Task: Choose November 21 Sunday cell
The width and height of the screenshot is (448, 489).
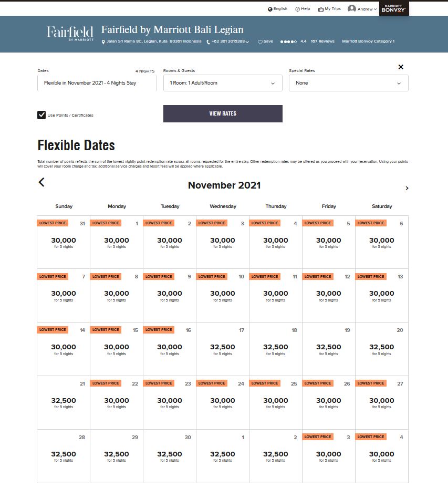Action: [x=64, y=403]
